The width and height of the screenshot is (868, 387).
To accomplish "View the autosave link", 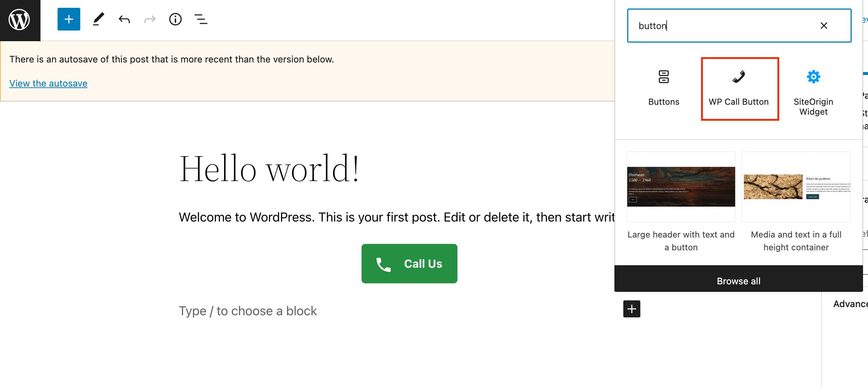I will (x=48, y=83).
